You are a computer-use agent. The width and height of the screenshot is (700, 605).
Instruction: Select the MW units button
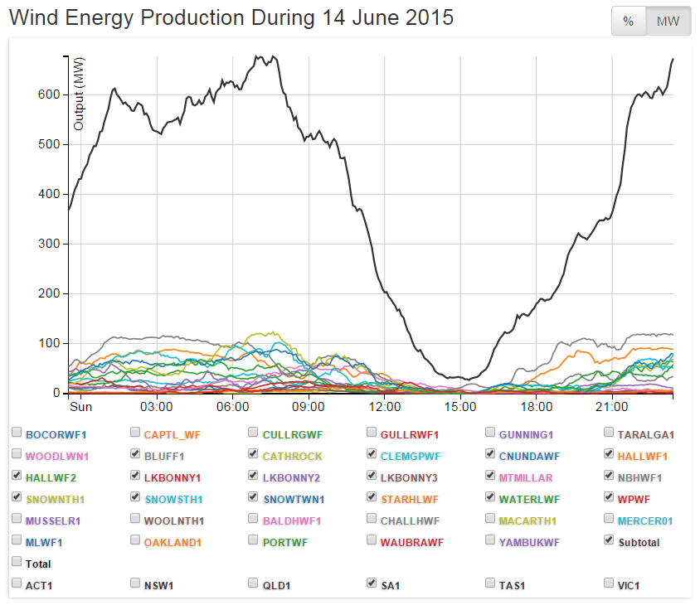pyautogui.click(x=668, y=22)
